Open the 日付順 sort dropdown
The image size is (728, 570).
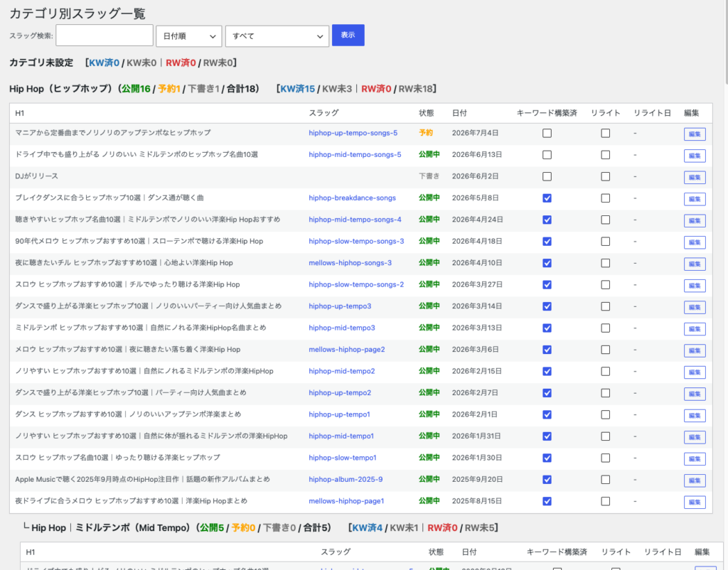pos(189,36)
